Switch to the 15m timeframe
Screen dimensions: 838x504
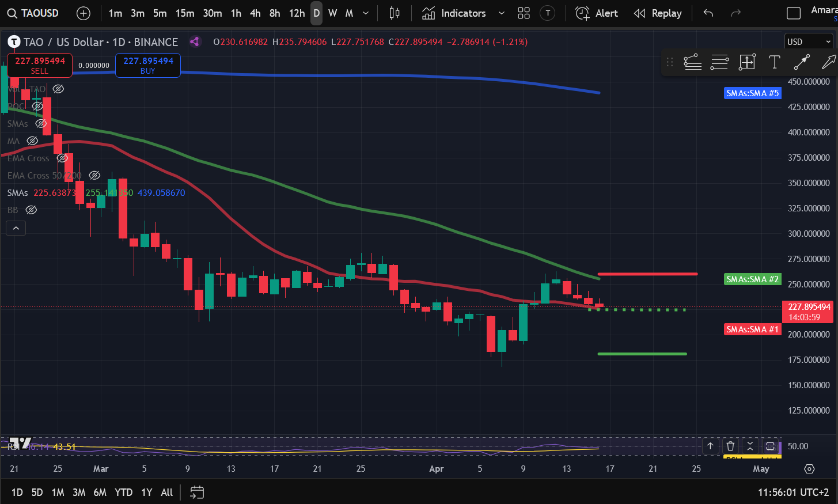185,13
